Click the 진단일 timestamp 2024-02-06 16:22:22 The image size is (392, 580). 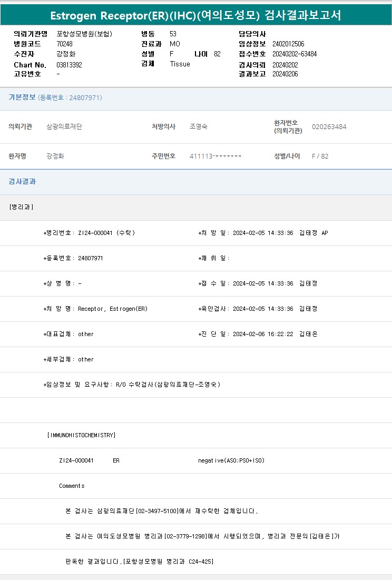click(263, 334)
